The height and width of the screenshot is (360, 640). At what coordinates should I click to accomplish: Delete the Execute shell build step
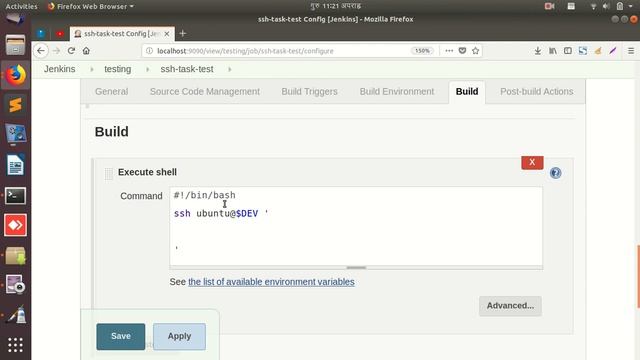click(532, 162)
